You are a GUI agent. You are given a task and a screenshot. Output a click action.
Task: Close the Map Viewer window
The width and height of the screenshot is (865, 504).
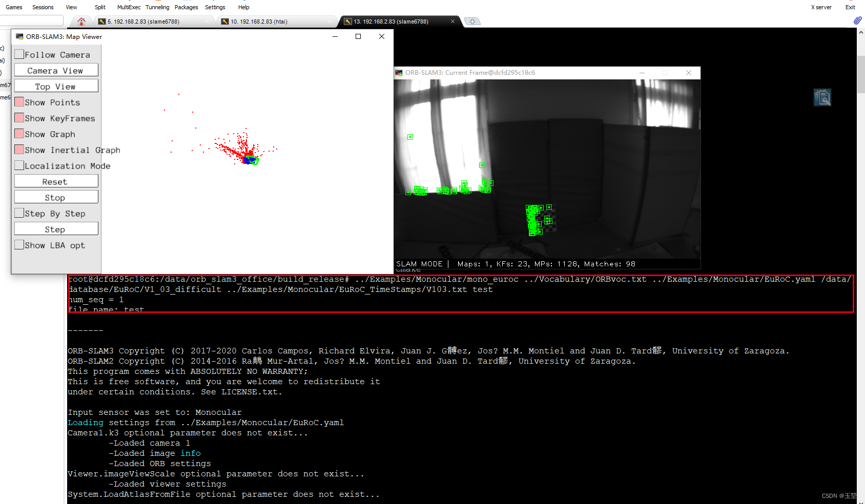point(382,36)
